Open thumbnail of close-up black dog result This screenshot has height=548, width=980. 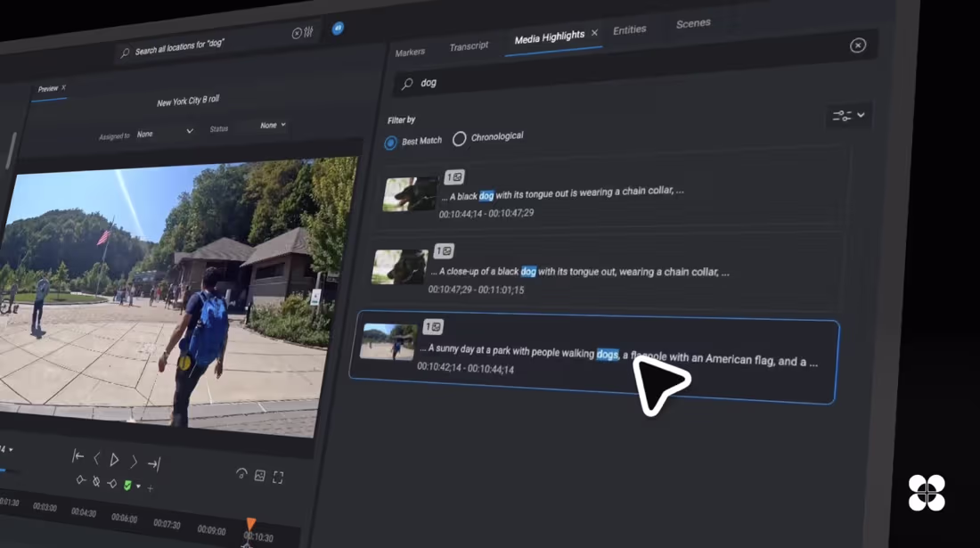pos(399,266)
